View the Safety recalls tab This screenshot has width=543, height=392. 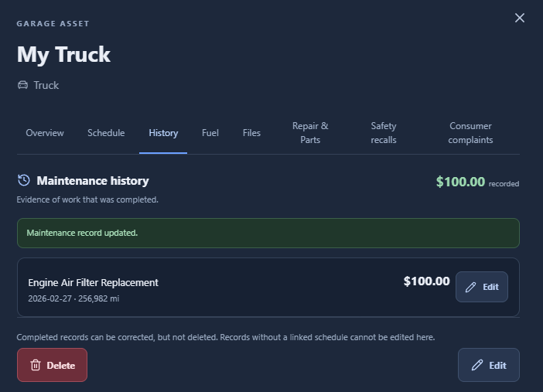384,133
